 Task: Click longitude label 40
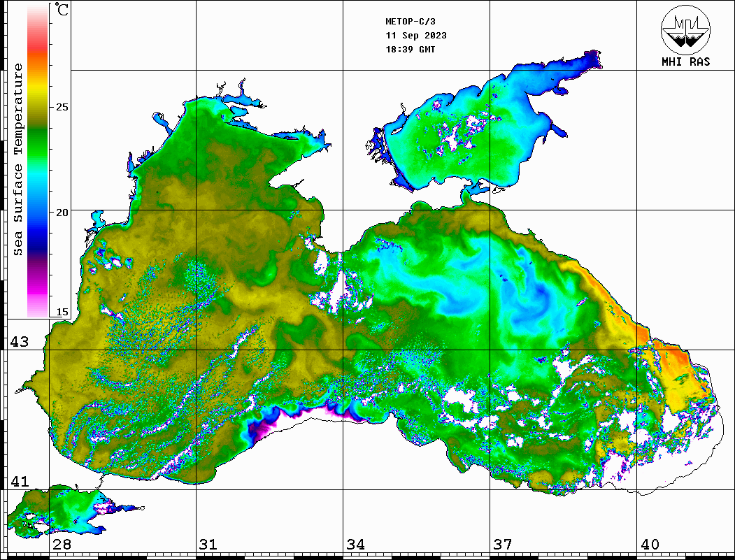pos(650,545)
